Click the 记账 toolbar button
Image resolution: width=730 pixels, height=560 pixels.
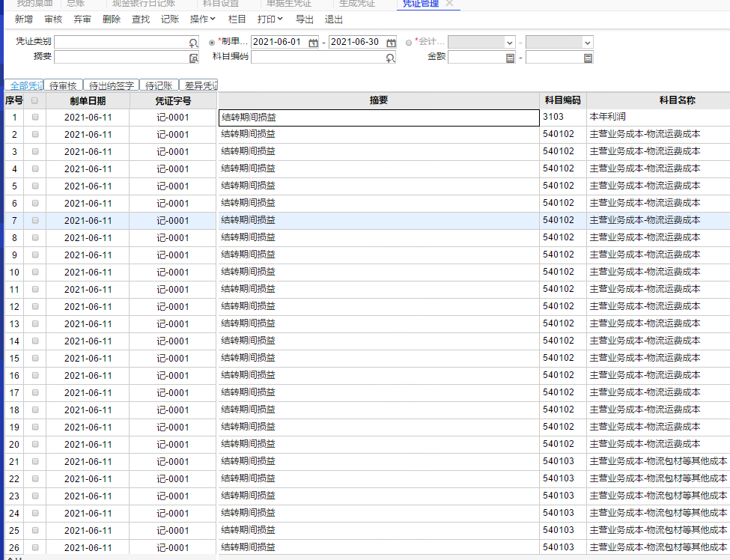pyautogui.click(x=170, y=19)
